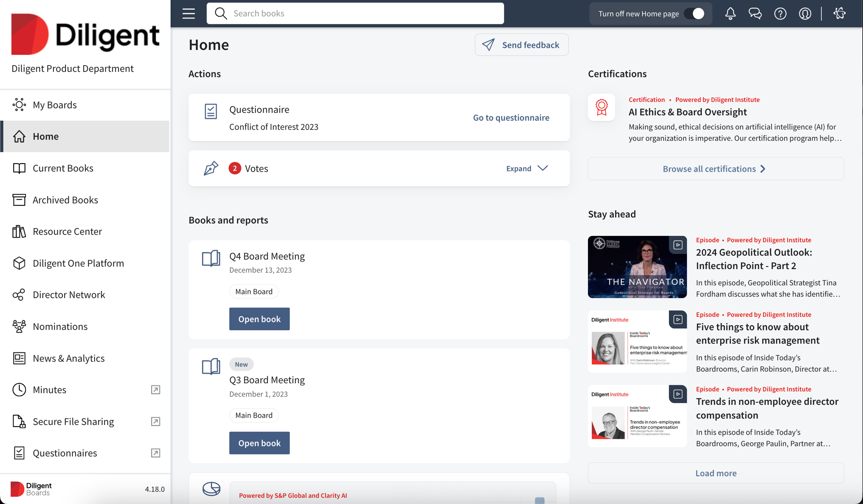Screen dimensions: 863x504
Task: Click the notifications bell icon
Action: pyautogui.click(x=730, y=14)
